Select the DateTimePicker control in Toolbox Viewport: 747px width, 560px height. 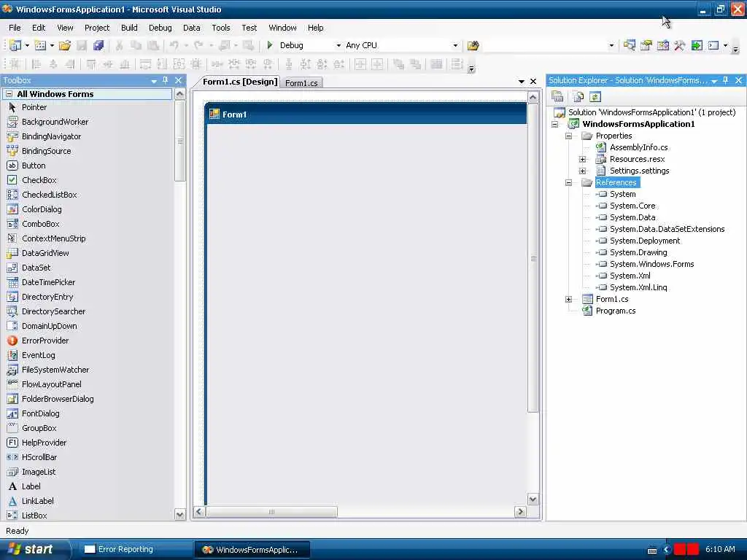[87, 282]
